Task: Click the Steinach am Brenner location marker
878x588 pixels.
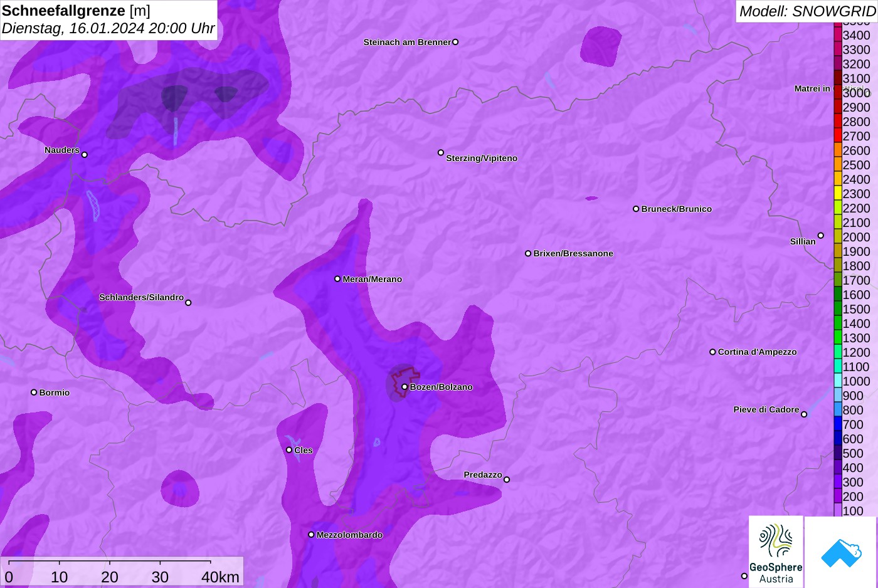Action: point(455,42)
